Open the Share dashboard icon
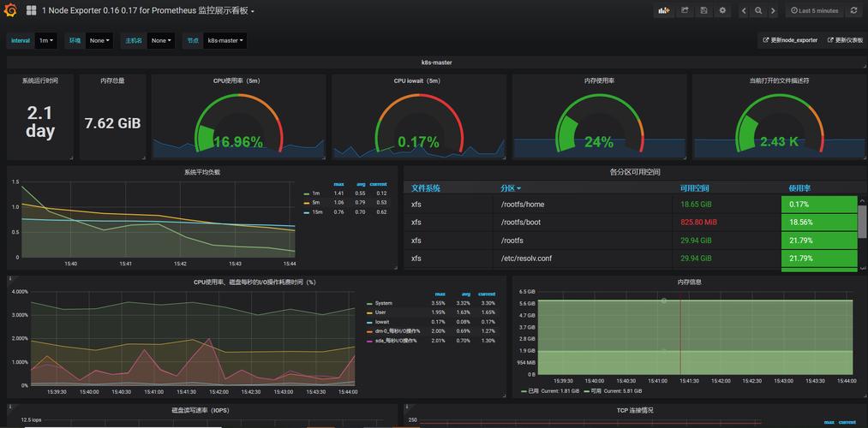This screenshot has height=428, width=868. 685,11
